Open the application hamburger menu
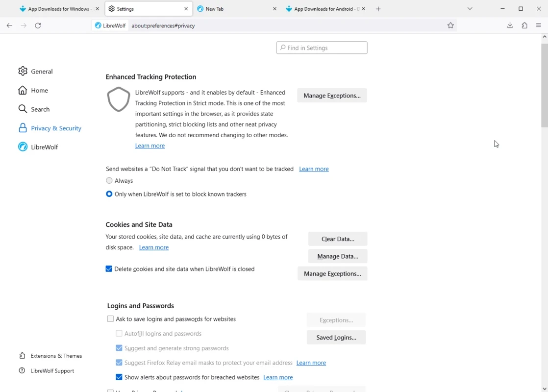Screen dimensions: 548x392 click(539, 25)
